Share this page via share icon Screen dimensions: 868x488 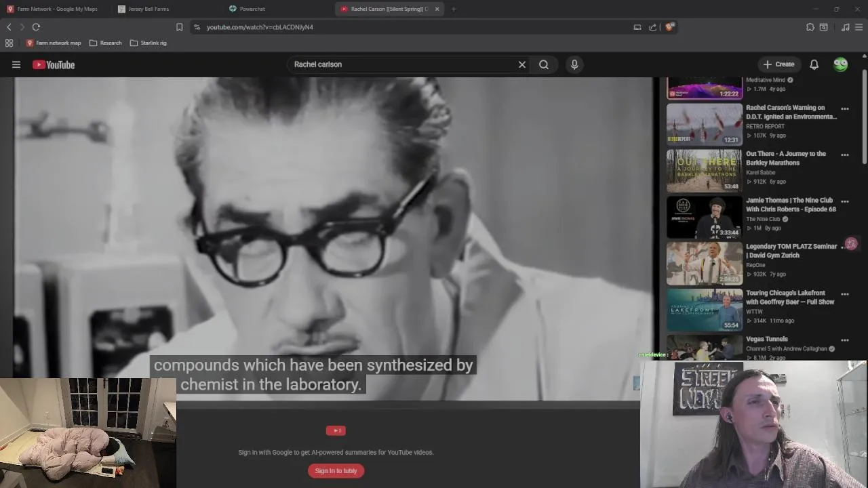(x=652, y=27)
